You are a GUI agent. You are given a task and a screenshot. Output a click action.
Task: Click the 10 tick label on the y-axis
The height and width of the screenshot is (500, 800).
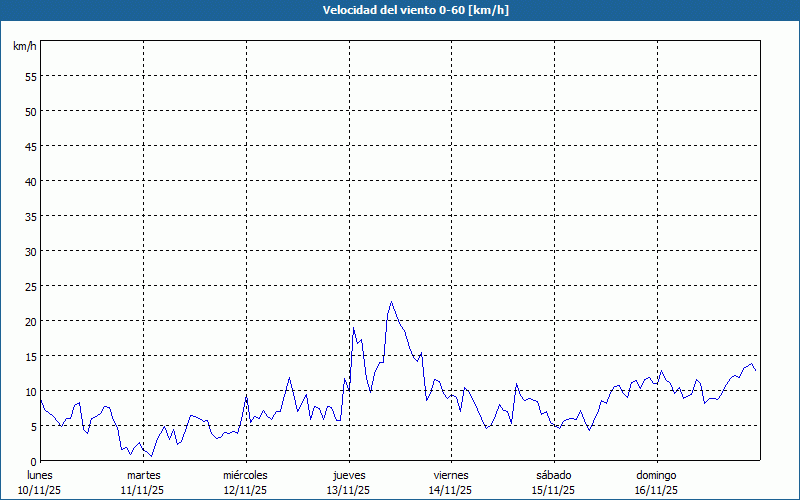coord(30,391)
